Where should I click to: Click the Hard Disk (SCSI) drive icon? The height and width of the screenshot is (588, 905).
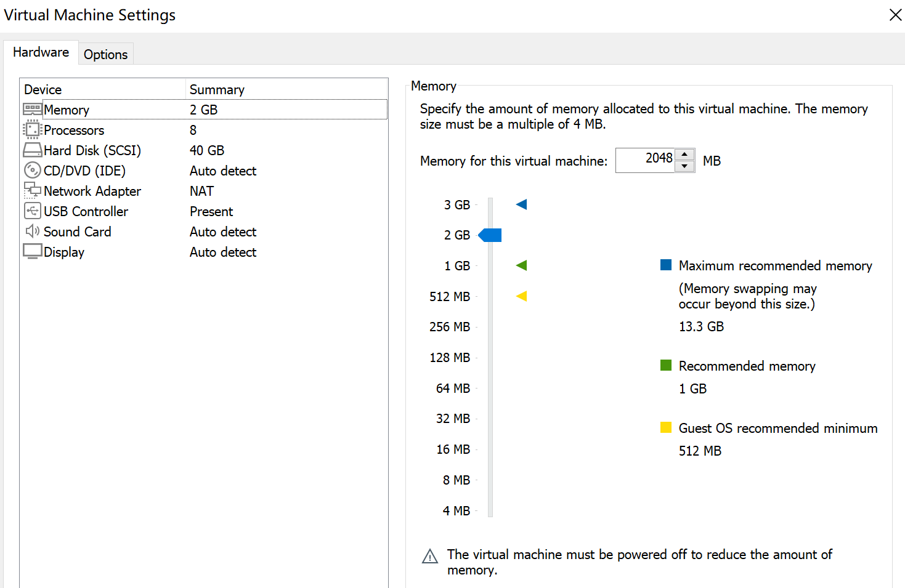point(33,150)
